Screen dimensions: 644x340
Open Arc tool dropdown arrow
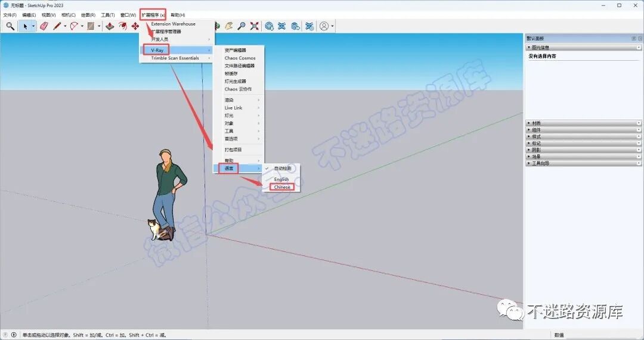[x=82, y=26]
